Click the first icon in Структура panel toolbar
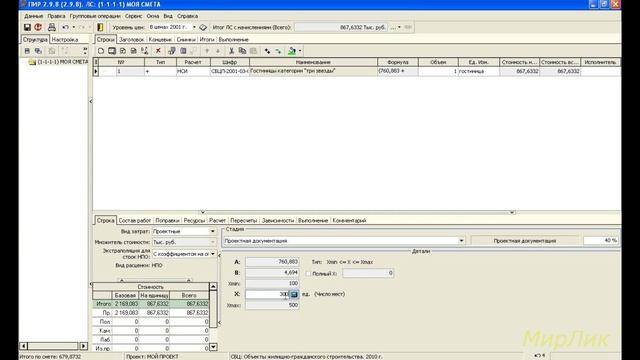The height and width of the screenshot is (360, 640). pyautogui.click(x=27, y=51)
